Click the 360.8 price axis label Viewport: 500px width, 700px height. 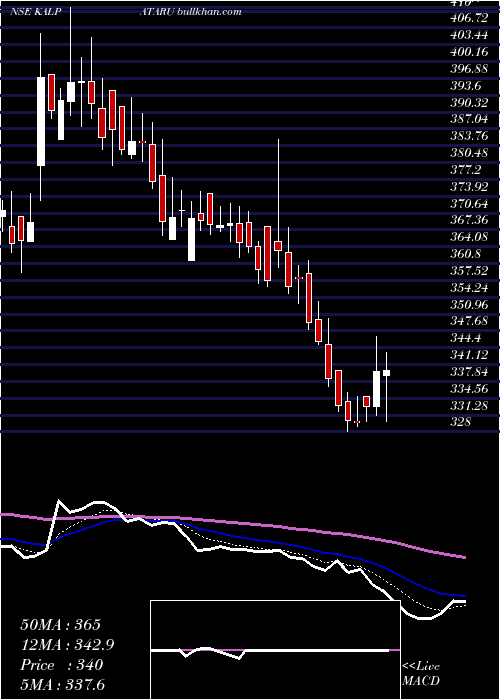[466, 254]
